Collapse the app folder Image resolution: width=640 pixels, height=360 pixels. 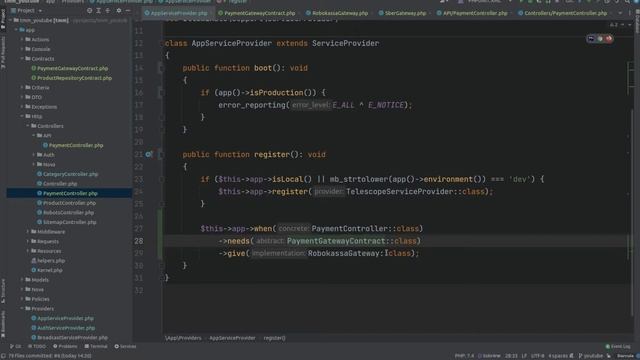tap(16, 30)
